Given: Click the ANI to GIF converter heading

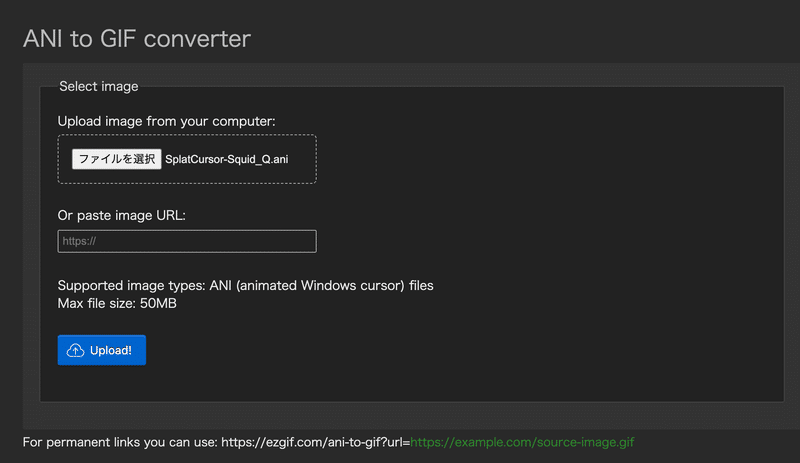Looking at the screenshot, I should pyautogui.click(x=137, y=39).
